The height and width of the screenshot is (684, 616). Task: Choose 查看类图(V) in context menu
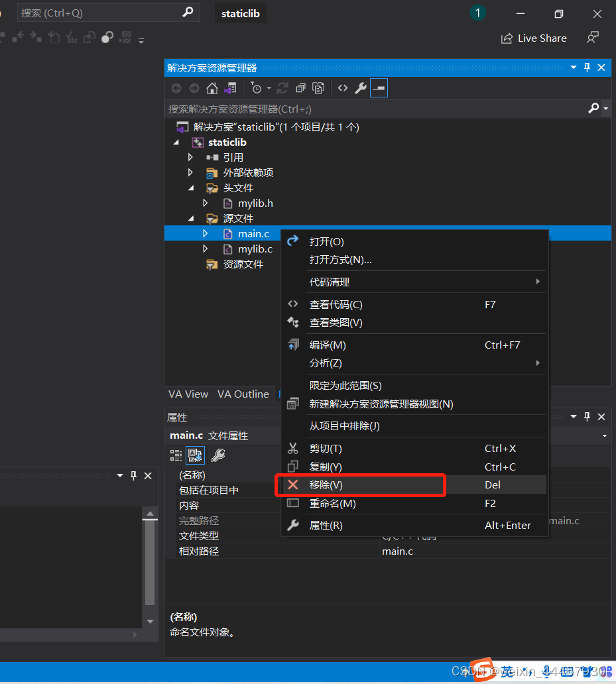(414, 323)
